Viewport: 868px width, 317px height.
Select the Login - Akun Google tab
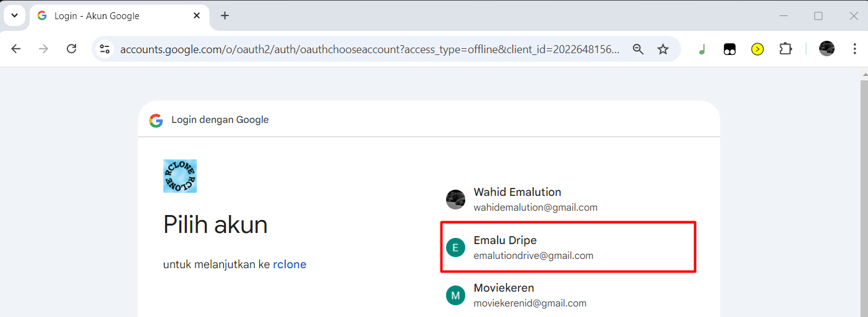point(120,15)
